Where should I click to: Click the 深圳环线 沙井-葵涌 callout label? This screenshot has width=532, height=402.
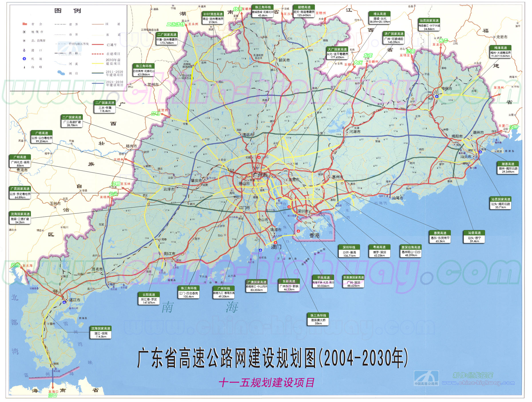click(x=349, y=251)
